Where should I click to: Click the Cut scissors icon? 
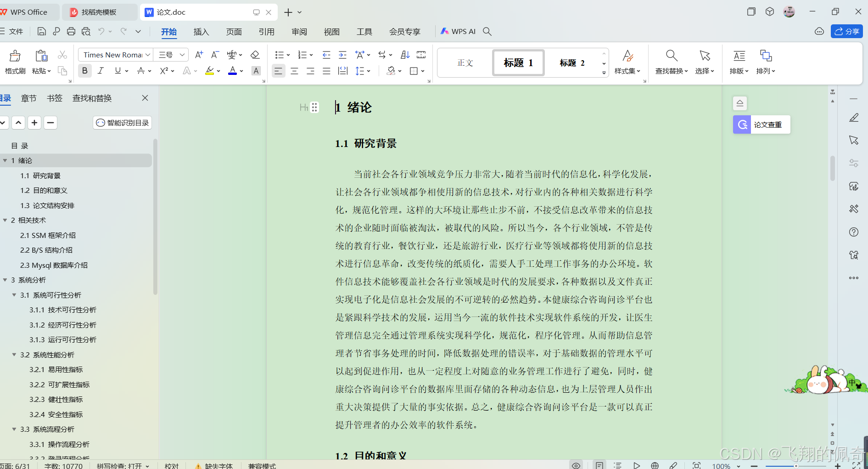coord(62,55)
